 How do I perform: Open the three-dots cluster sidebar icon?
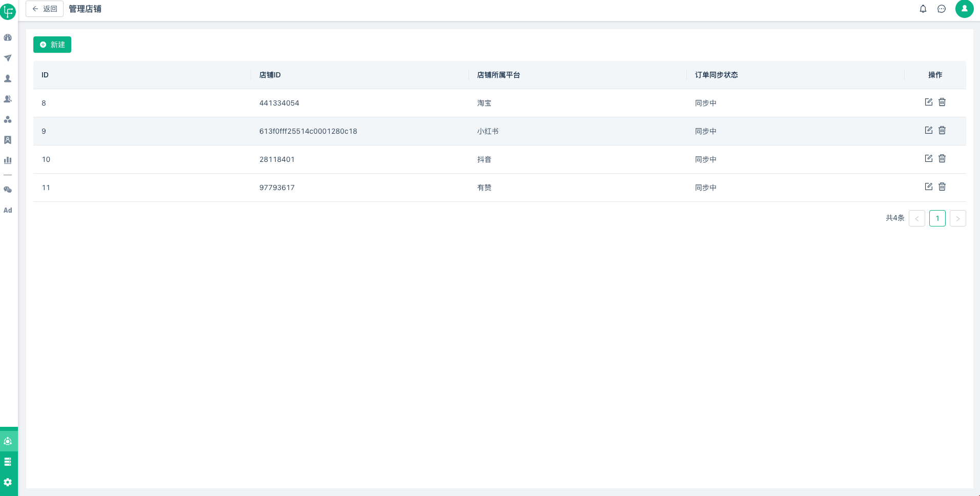(8, 119)
